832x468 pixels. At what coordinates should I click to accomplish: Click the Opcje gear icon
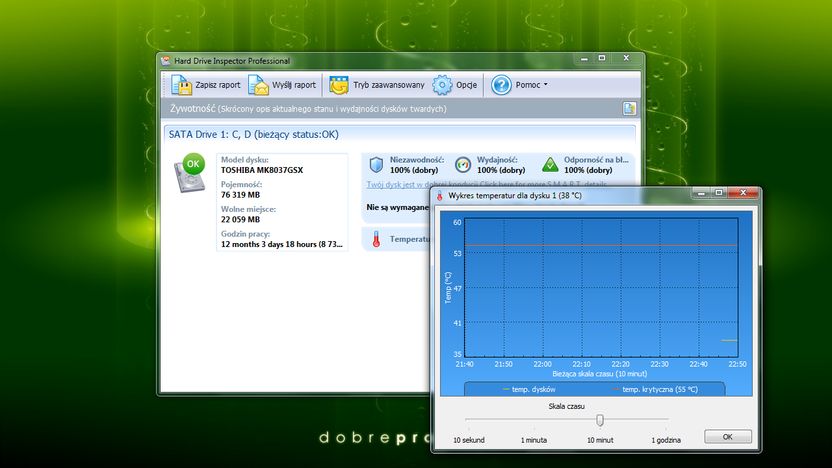click(442, 85)
